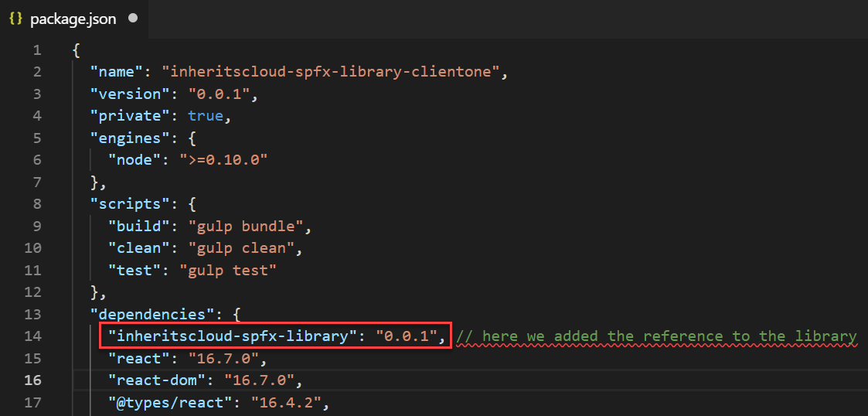Screen dimensions: 868x416
Task: Click the "inheritscloud-spfx-library-clientone" value
Action: (x=331, y=72)
